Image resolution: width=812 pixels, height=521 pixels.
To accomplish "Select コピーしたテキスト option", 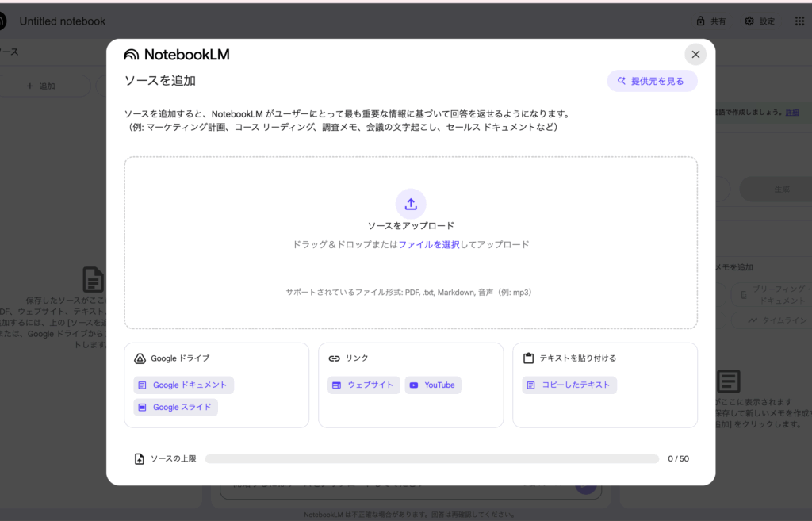I will coord(569,385).
